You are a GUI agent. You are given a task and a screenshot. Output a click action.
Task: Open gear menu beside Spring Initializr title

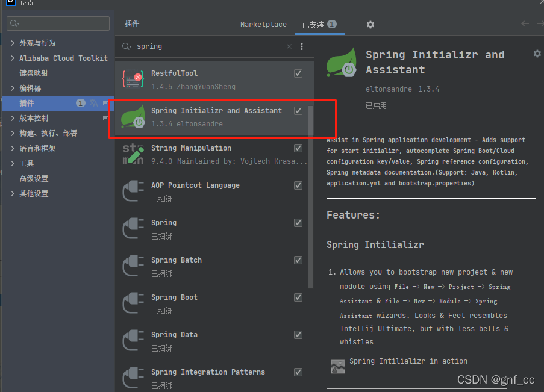[x=537, y=54]
